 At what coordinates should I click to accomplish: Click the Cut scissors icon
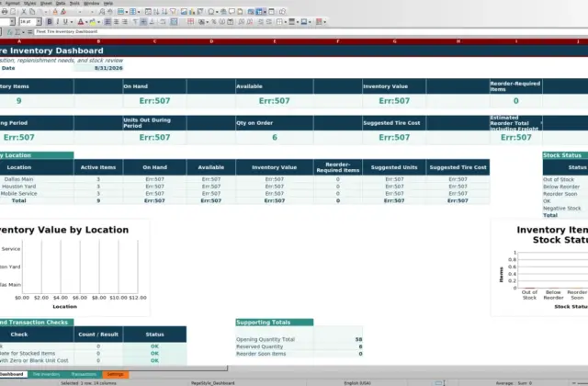(24, 12)
